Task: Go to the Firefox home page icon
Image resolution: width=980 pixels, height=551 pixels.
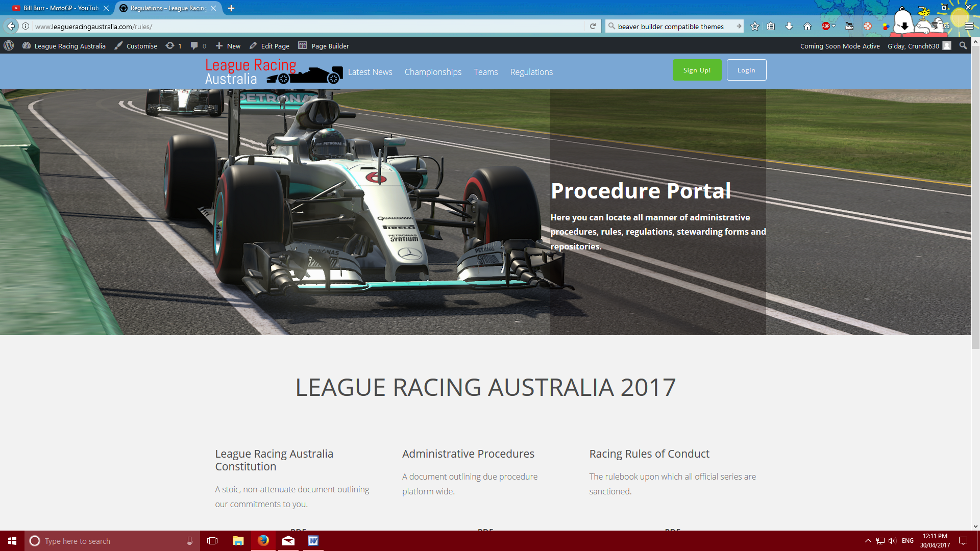Action: pos(807,27)
